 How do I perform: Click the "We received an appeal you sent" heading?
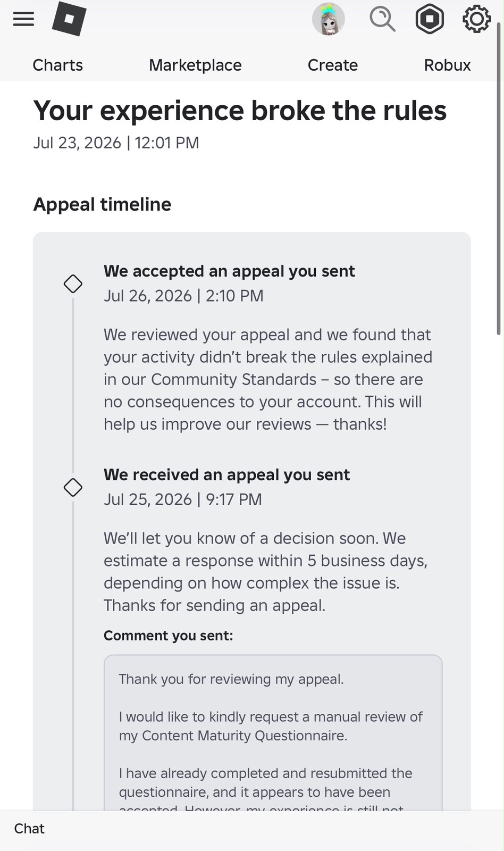pyautogui.click(x=226, y=475)
